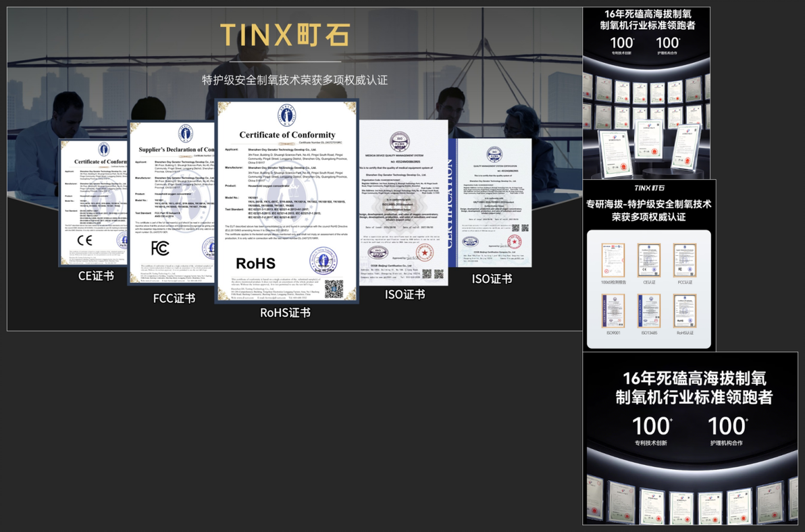Select the CE证书 caption

(x=96, y=276)
